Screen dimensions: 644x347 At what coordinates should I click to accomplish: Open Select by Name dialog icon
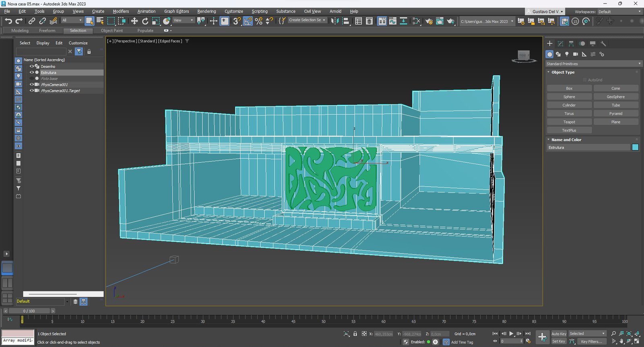pyautogui.click(x=100, y=21)
